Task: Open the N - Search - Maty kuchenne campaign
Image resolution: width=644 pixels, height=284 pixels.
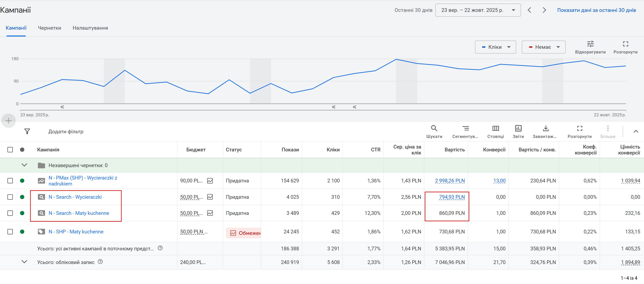Action: [79, 213]
